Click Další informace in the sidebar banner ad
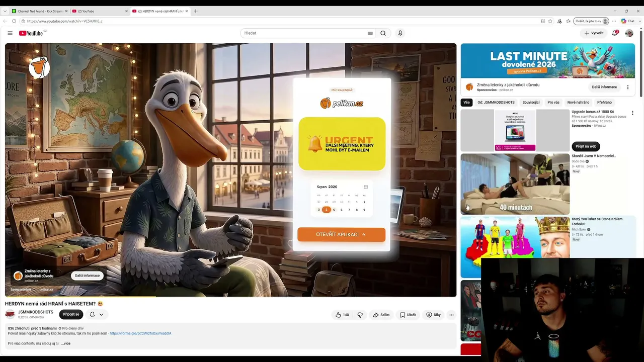The image size is (644, 362). [x=604, y=87]
